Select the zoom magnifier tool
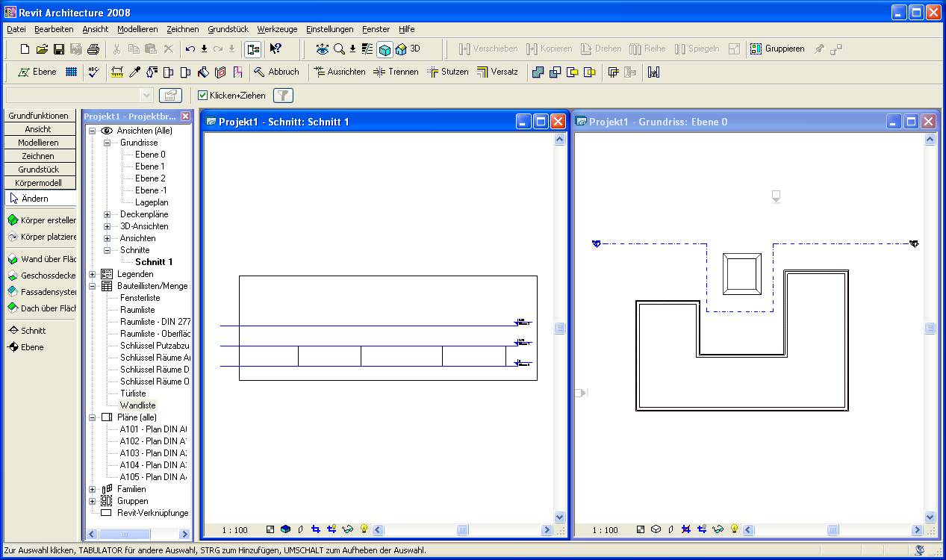 (338, 49)
